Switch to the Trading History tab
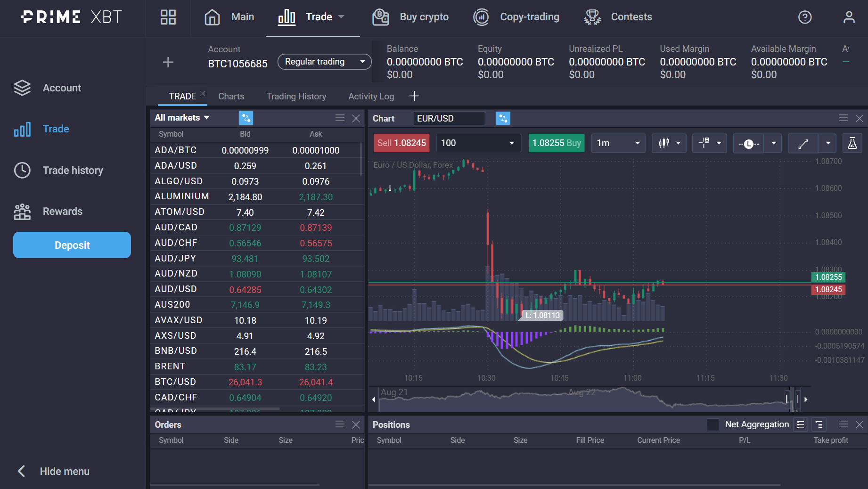The image size is (868, 489). click(296, 96)
